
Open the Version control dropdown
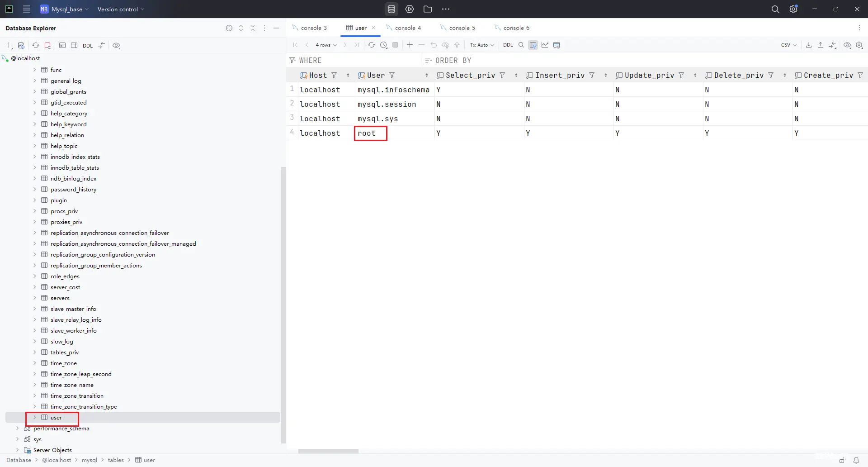point(121,9)
